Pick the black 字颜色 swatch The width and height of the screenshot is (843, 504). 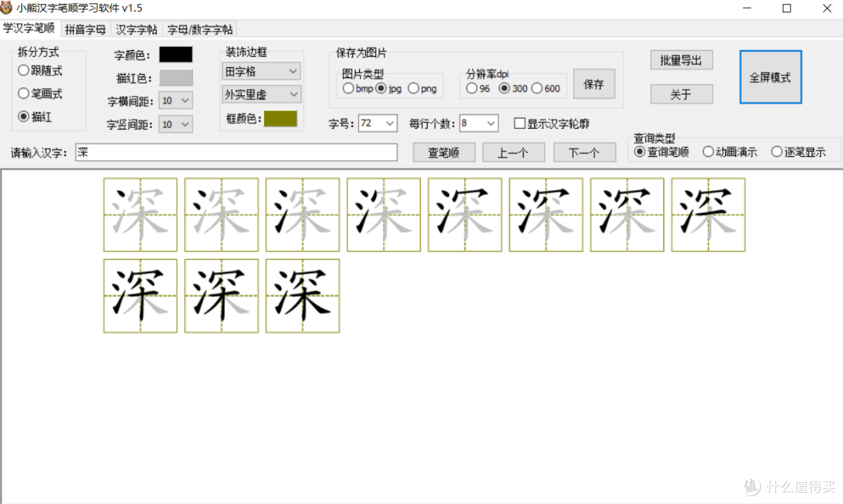(176, 55)
